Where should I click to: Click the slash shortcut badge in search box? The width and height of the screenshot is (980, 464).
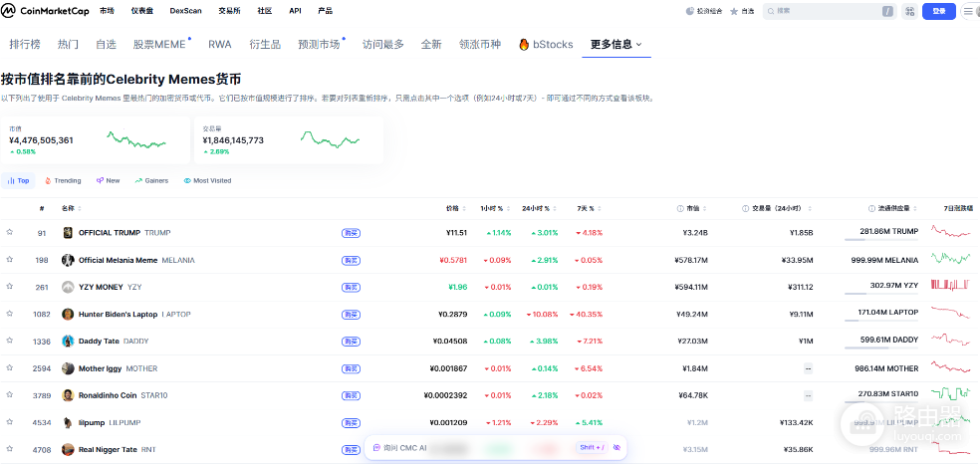887,11
